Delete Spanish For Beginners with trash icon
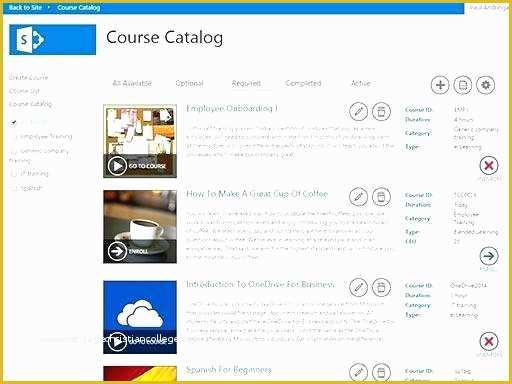The image size is (512, 384). (381, 372)
